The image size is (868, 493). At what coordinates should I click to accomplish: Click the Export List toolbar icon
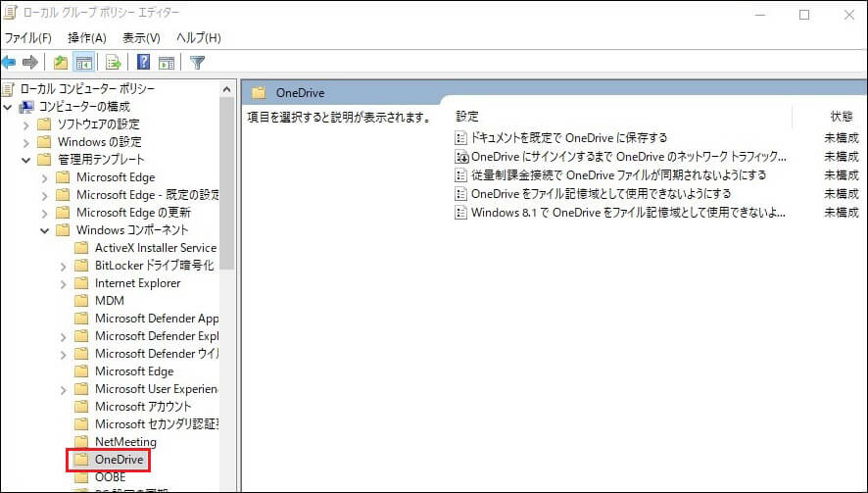coord(113,62)
